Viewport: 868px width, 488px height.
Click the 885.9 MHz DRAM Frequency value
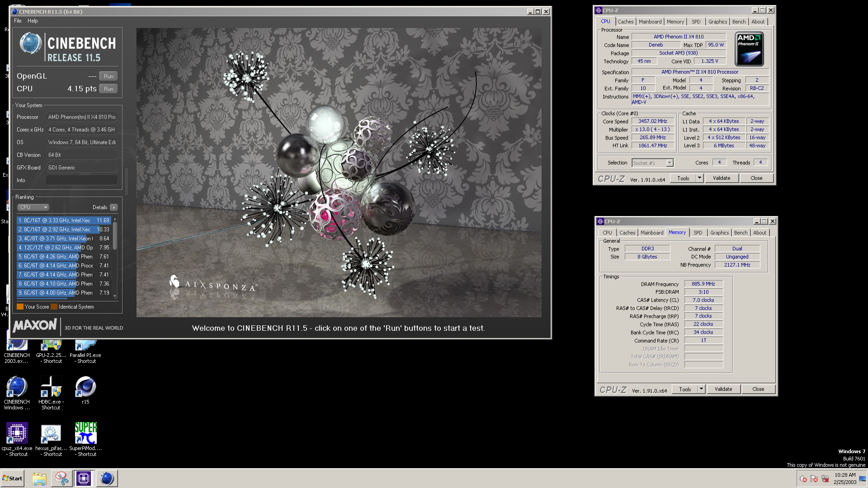click(x=703, y=284)
